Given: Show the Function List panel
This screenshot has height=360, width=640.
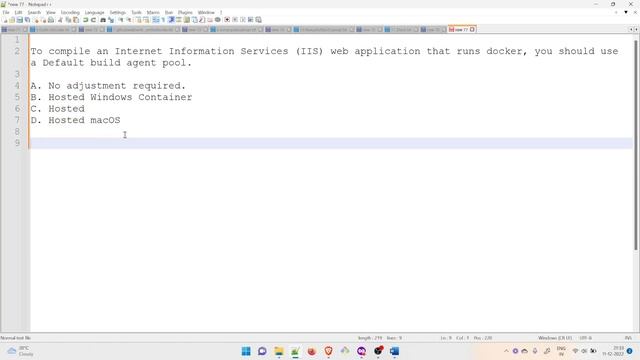Looking at the screenshot, I should coord(202,20).
